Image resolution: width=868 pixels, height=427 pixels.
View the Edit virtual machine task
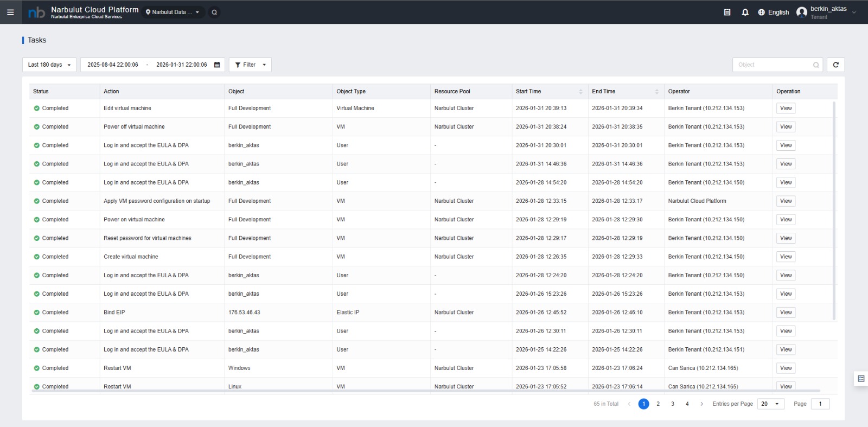click(x=786, y=108)
